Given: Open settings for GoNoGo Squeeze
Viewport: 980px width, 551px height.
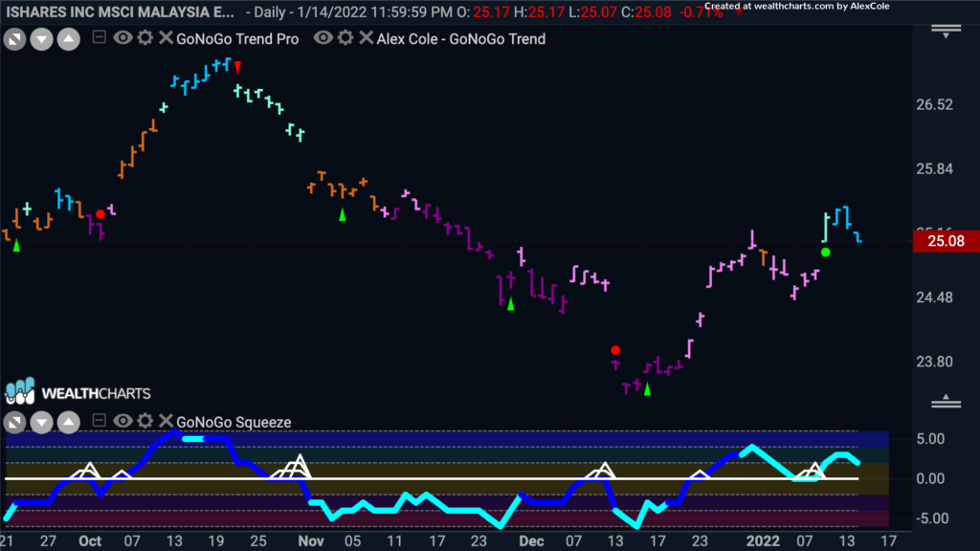Looking at the screenshot, I should (x=145, y=421).
